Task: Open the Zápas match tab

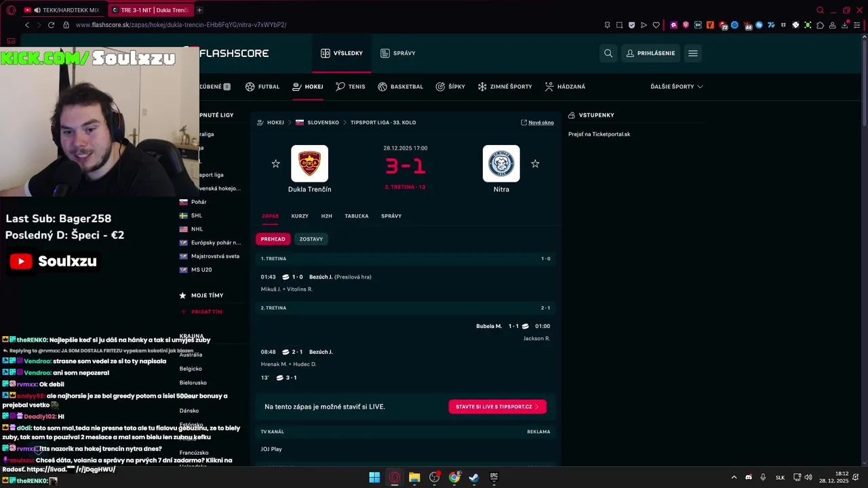Action: (270, 216)
